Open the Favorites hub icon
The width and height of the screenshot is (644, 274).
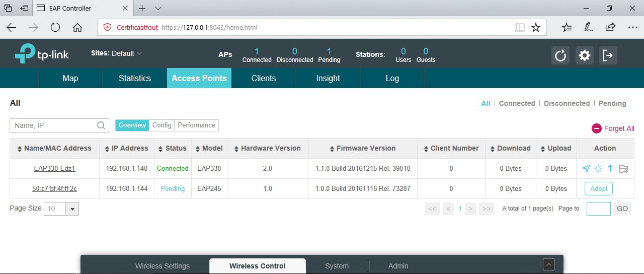(567, 27)
